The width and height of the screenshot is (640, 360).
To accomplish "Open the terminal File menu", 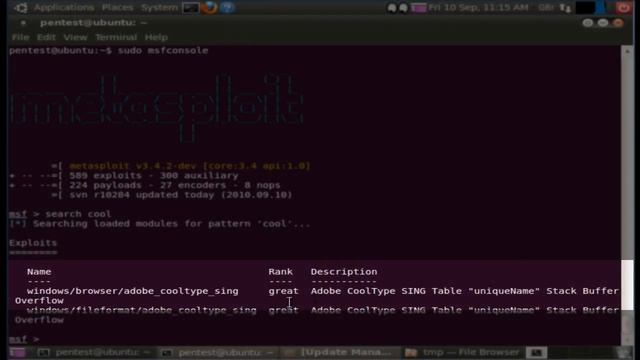I will pyautogui.click(x=20, y=37).
